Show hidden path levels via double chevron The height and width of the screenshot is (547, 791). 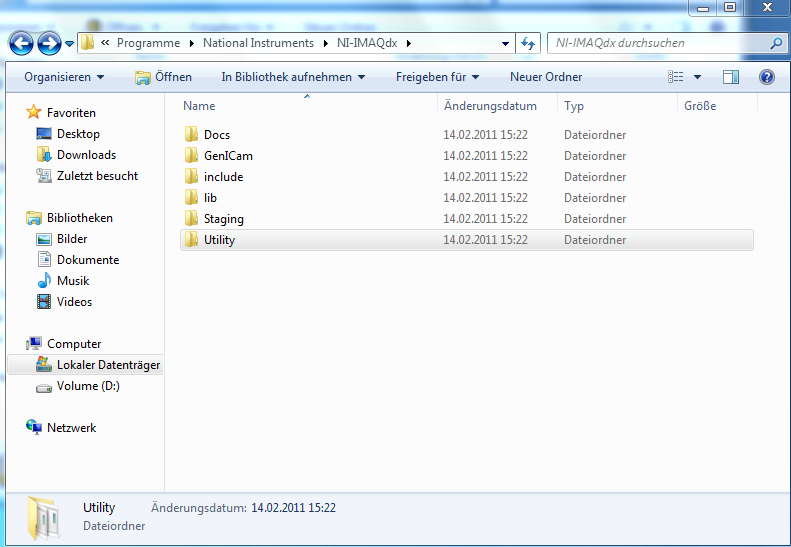point(105,43)
